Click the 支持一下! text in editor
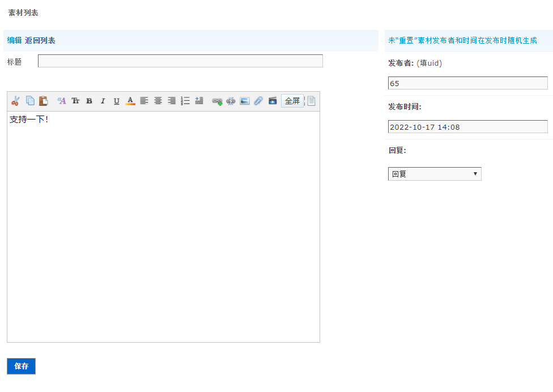 coord(29,120)
